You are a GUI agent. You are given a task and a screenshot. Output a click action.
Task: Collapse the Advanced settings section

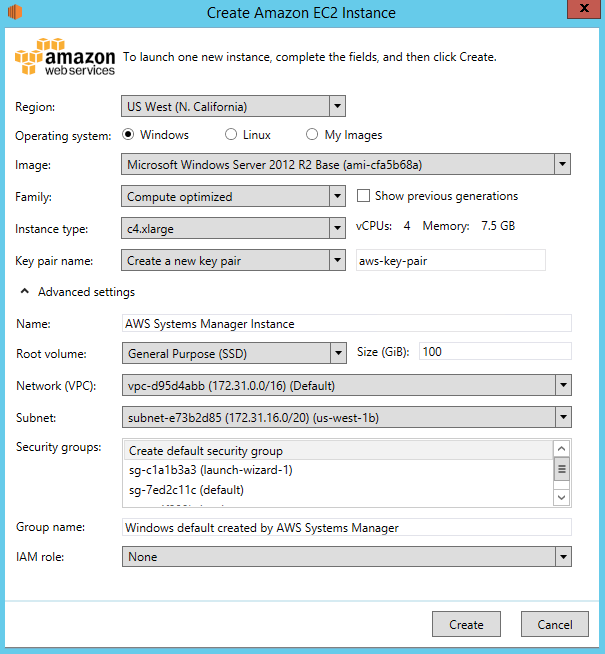[x=23, y=292]
